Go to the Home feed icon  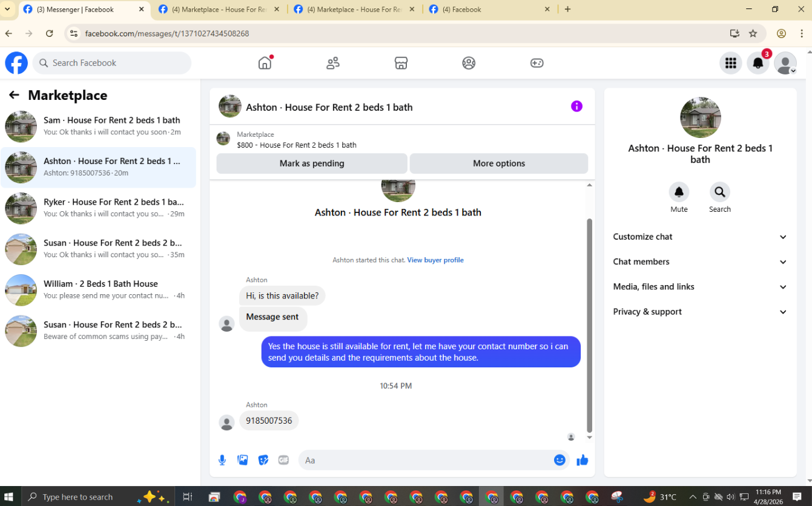tap(265, 63)
